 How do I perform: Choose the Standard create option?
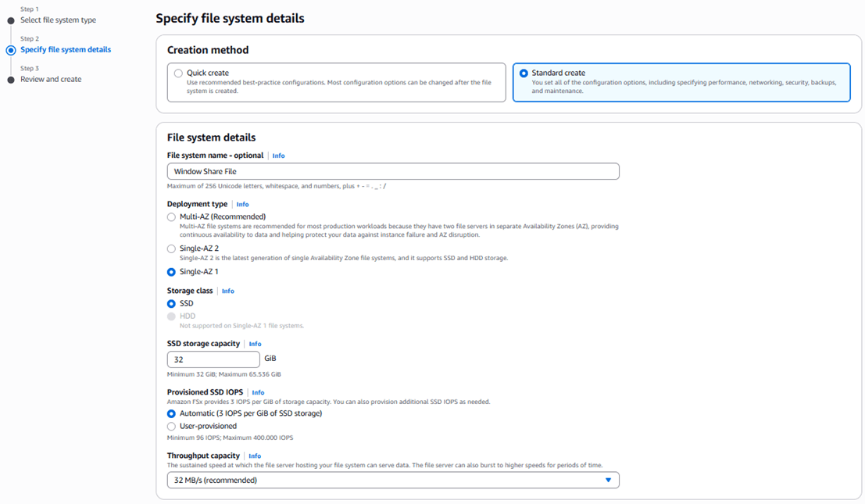tap(524, 73)
